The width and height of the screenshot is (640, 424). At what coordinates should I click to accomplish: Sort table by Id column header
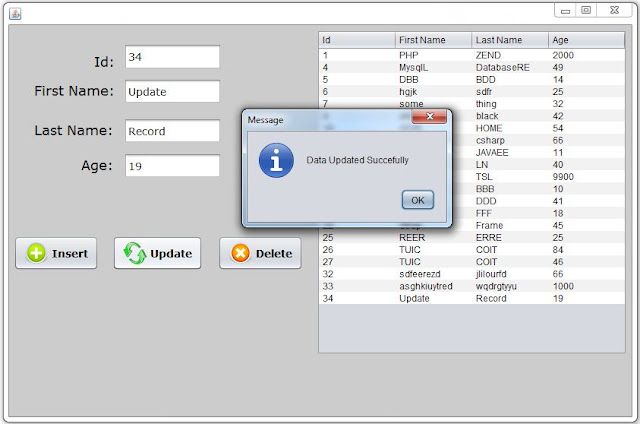coord(357,40)
